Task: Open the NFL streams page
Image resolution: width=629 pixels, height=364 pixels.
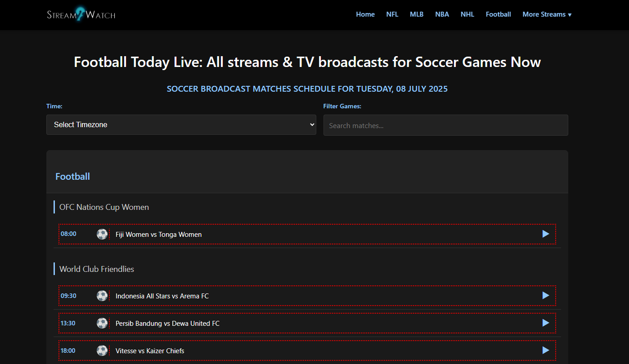Action: [x=392, y=14]
